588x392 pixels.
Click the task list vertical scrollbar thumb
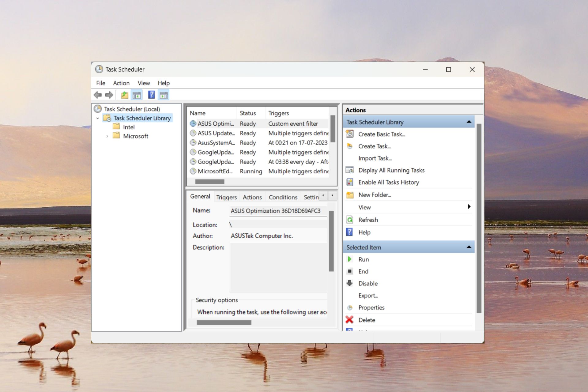click(x=333, y=128)
